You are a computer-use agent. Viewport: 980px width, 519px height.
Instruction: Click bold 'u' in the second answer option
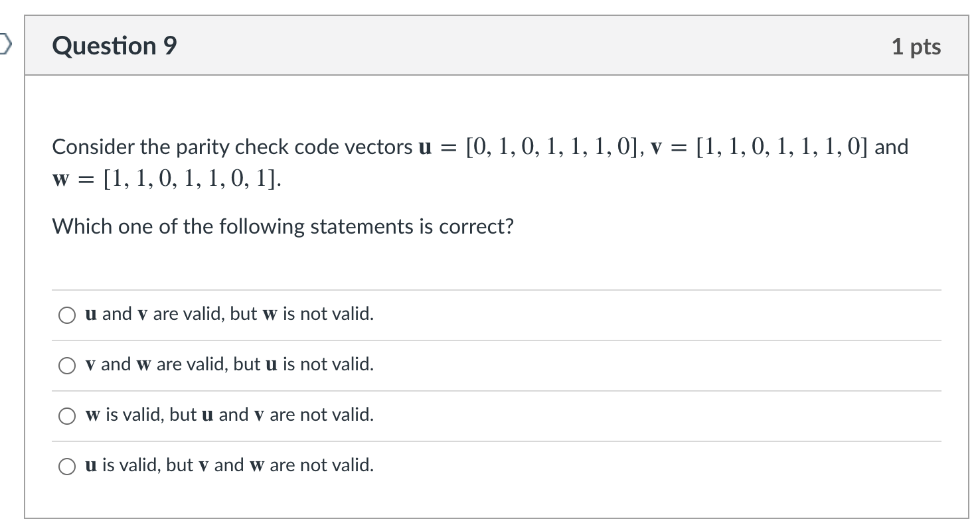click(x=270, y=365)
